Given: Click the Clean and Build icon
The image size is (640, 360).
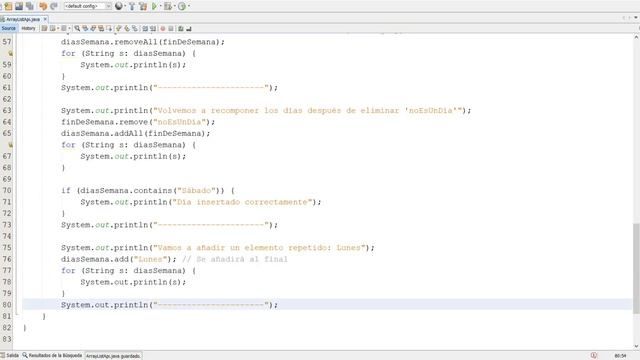Looking at the screenshot, I should pos(143,6).
